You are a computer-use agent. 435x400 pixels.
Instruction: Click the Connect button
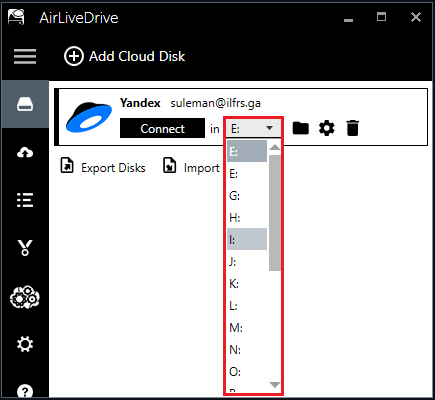click(x=162, y=128)
